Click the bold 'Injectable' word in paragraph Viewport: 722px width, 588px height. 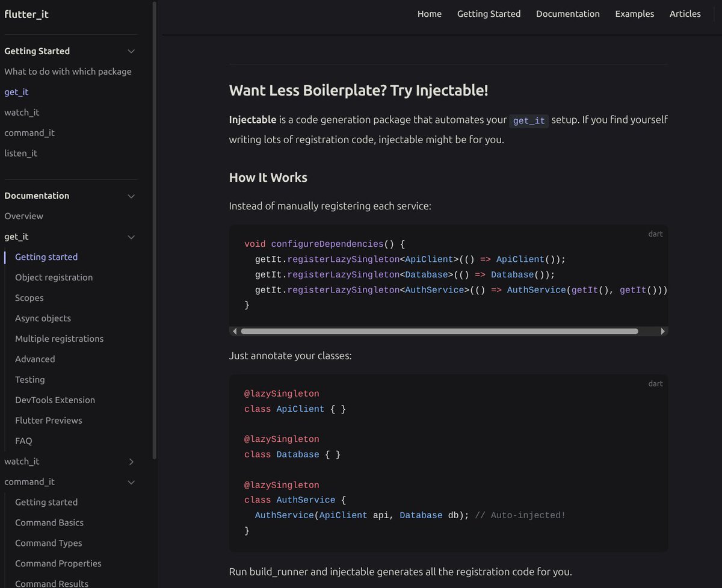click(x=253, y=119)
